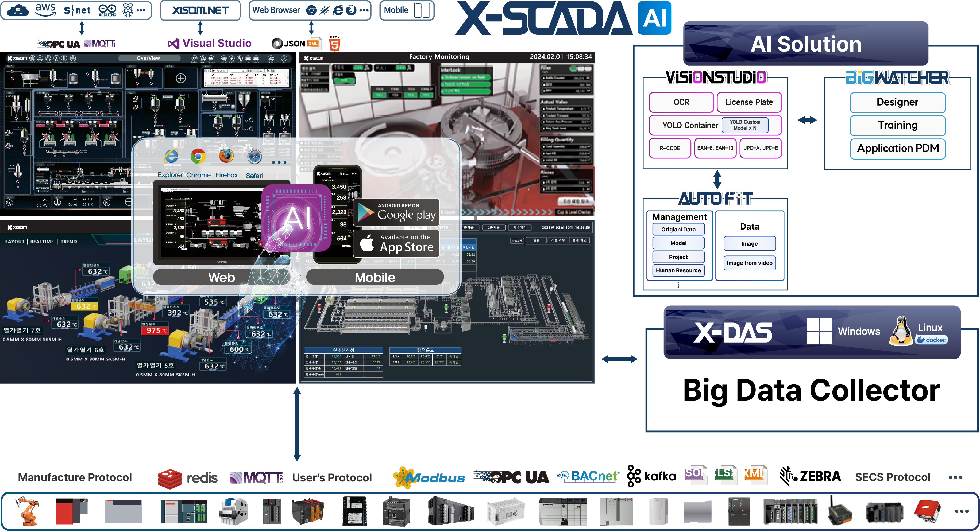Select the R-CODE box
Screen dimensions: 980x532
pyautogui.click(x=670, y=148)
